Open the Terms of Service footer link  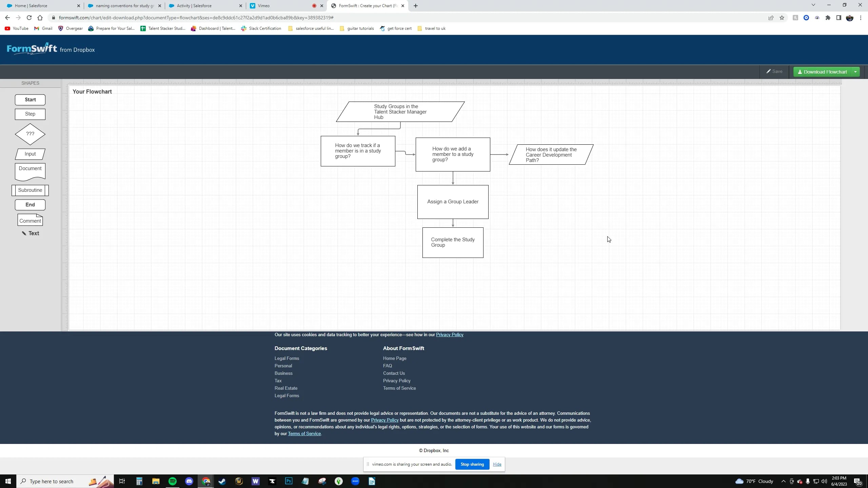pos(399,388)
